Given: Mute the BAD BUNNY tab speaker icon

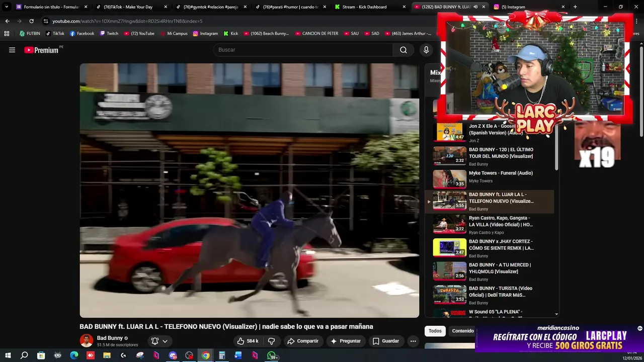Looking at the screenshot, I should coord(475,7).
